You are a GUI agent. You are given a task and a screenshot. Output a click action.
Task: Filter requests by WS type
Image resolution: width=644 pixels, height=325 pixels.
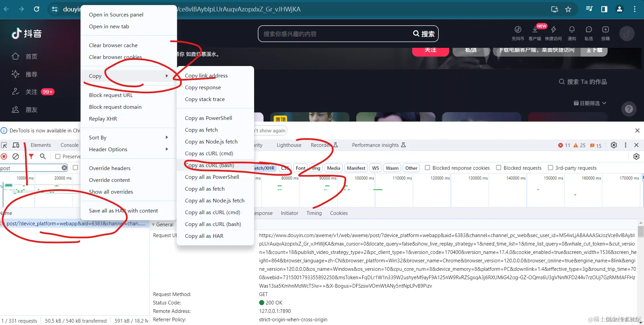click(x=375, y=168)
